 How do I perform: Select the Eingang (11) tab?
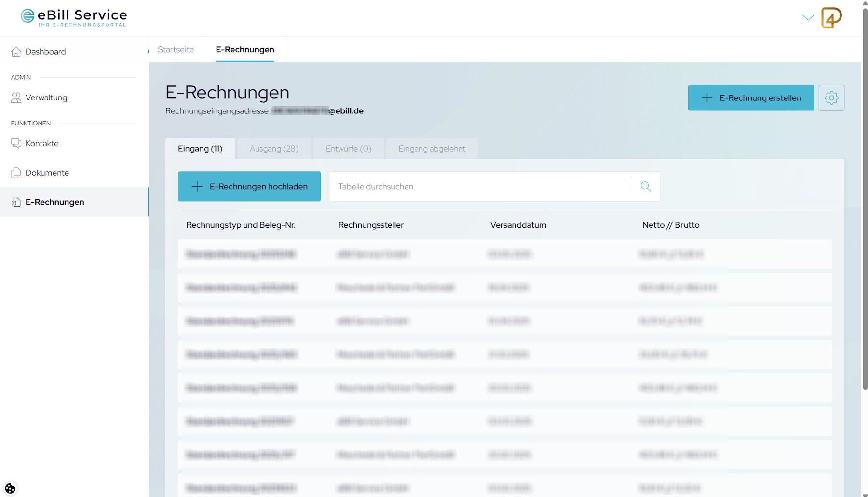(200, 149)
